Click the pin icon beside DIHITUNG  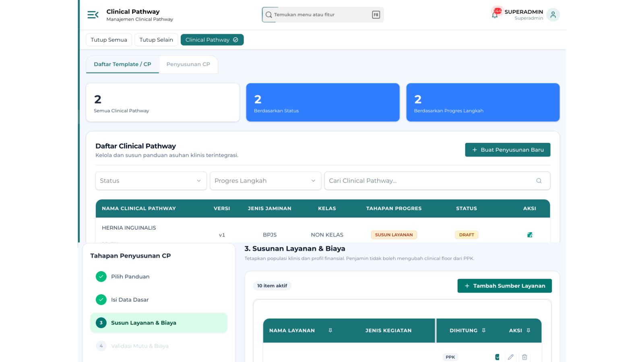point(484,330)
